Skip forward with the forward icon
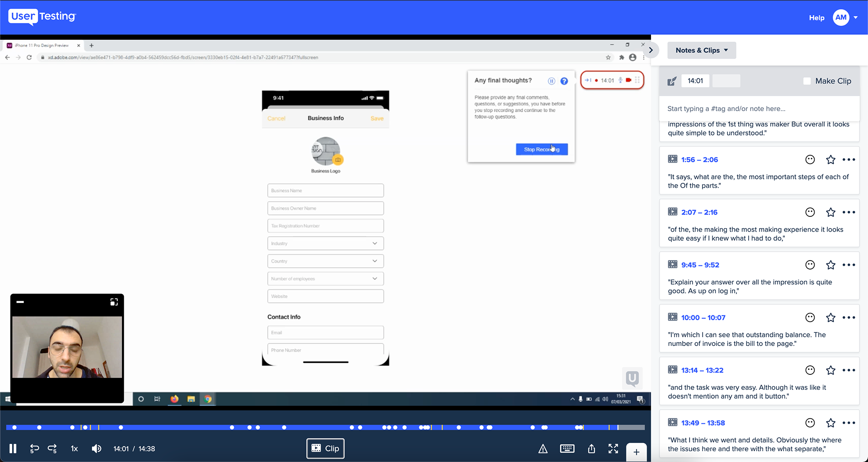Image resolution: width=868 pixels, height=462 pixels. click(52, 448)
